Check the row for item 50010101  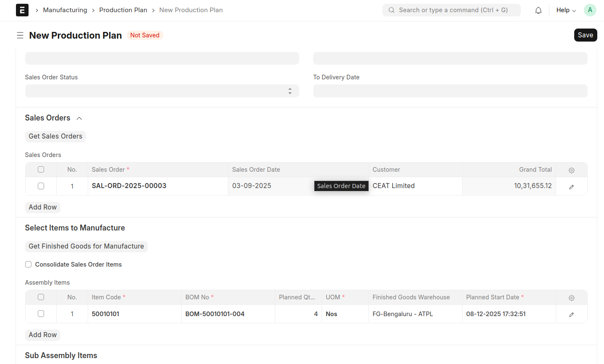click(x=41, y=314)
